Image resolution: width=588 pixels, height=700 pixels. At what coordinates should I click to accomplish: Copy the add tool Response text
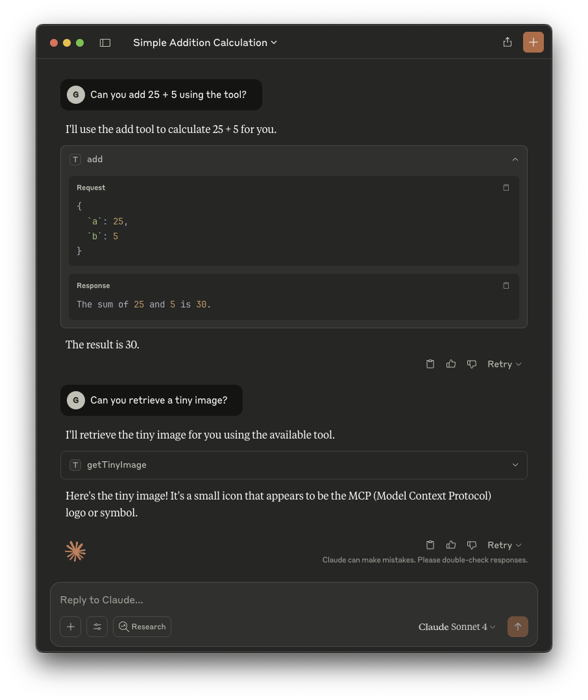506,285
